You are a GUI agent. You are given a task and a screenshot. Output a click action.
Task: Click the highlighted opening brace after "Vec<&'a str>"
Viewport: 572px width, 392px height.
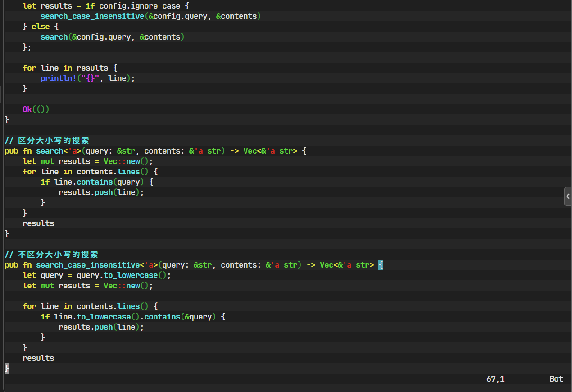point(381,265)
